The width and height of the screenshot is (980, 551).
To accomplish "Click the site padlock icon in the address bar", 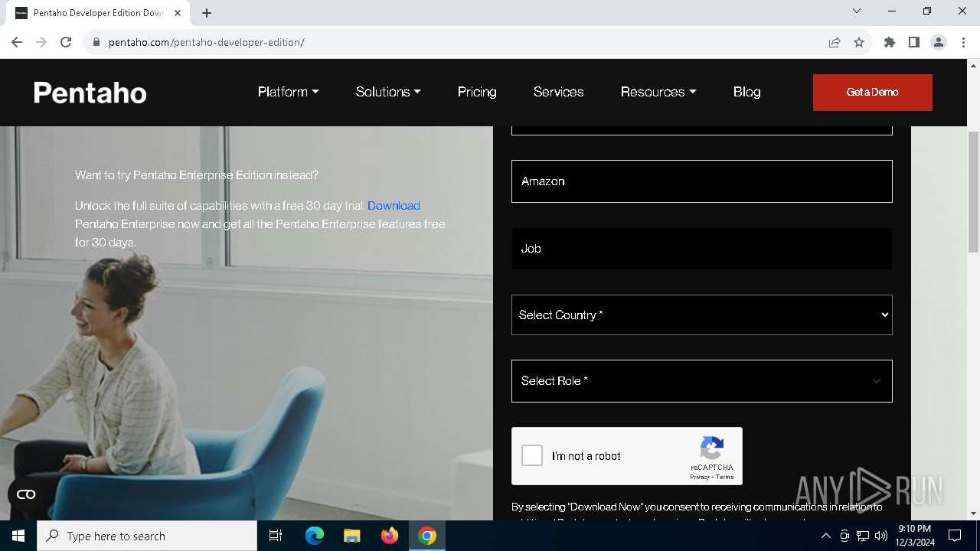I will coord(96,42).
